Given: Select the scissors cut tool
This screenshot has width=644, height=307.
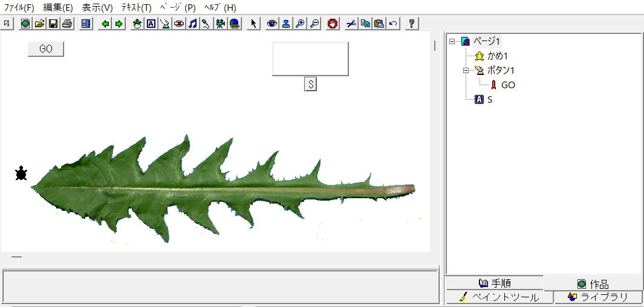Looking at the screenshot, I should (x=351, y=24).
